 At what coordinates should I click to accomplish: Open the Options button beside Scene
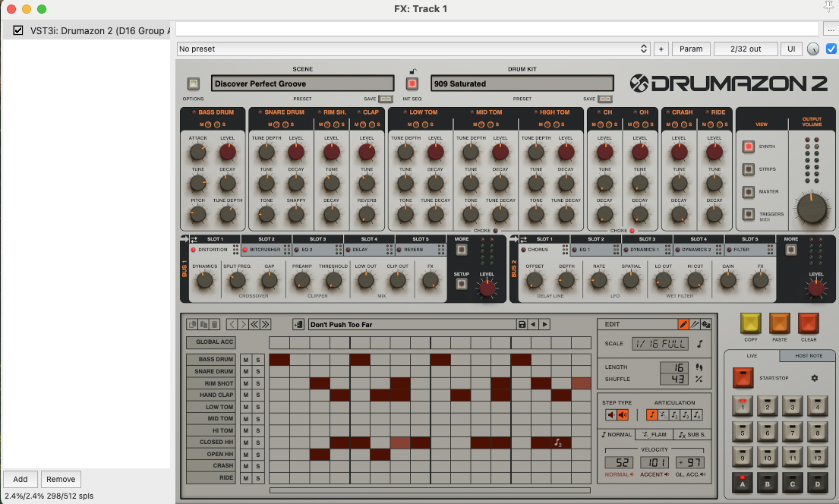tap(193, 83)
